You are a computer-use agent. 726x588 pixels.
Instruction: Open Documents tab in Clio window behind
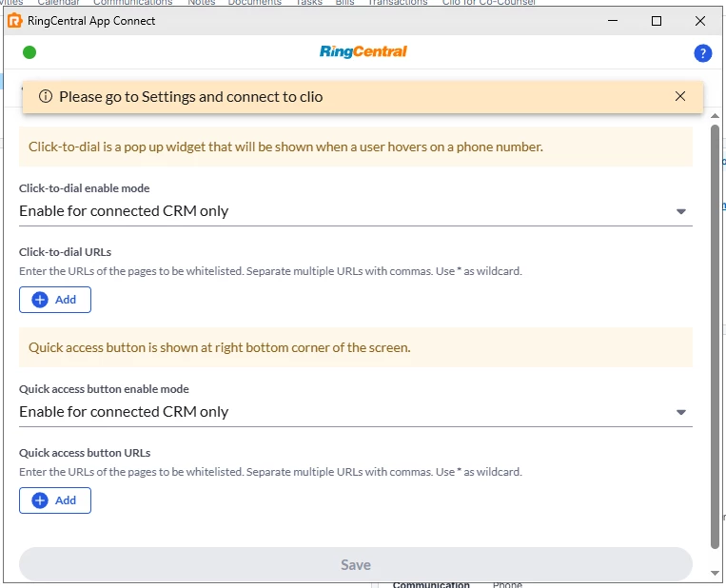(255, 3)
